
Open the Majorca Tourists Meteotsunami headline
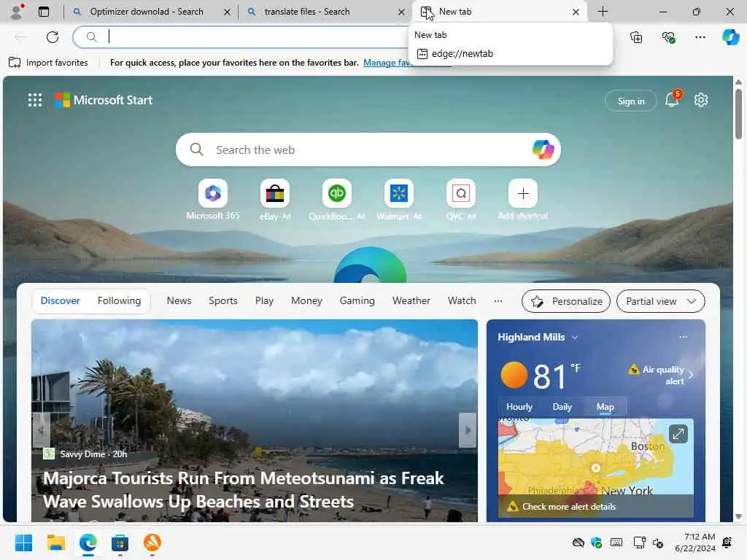244,489
